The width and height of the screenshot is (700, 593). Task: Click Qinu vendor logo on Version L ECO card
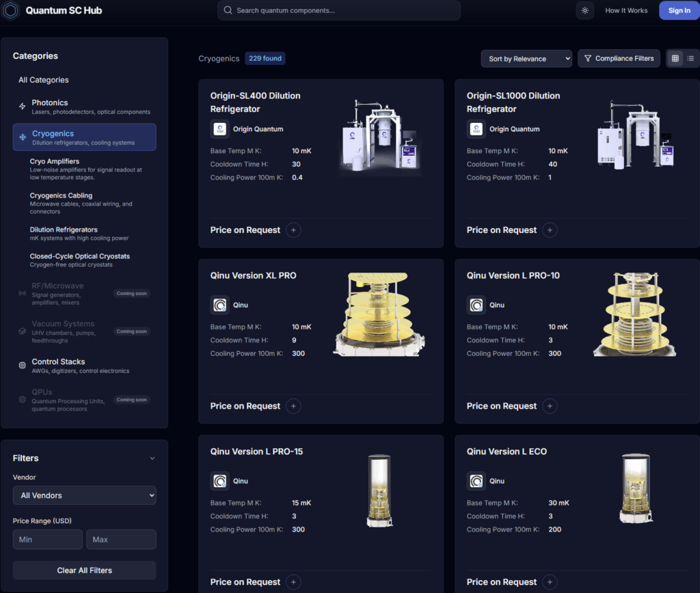[476, 481]
